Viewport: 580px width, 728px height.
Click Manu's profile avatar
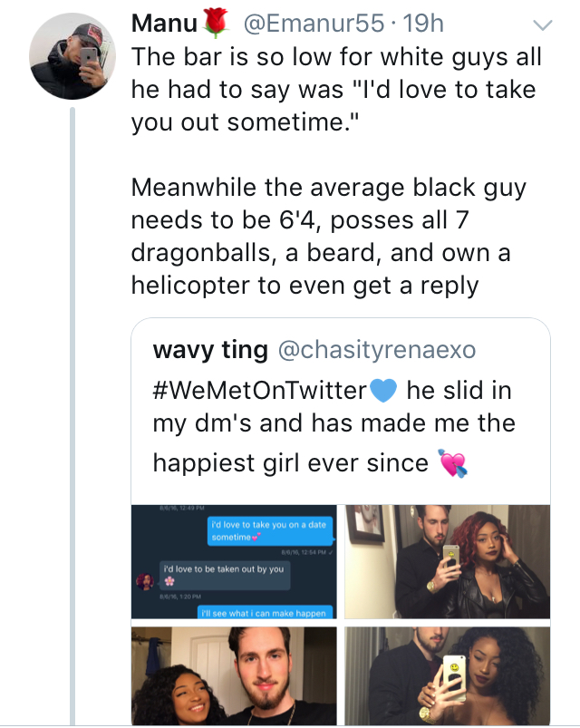72,55
